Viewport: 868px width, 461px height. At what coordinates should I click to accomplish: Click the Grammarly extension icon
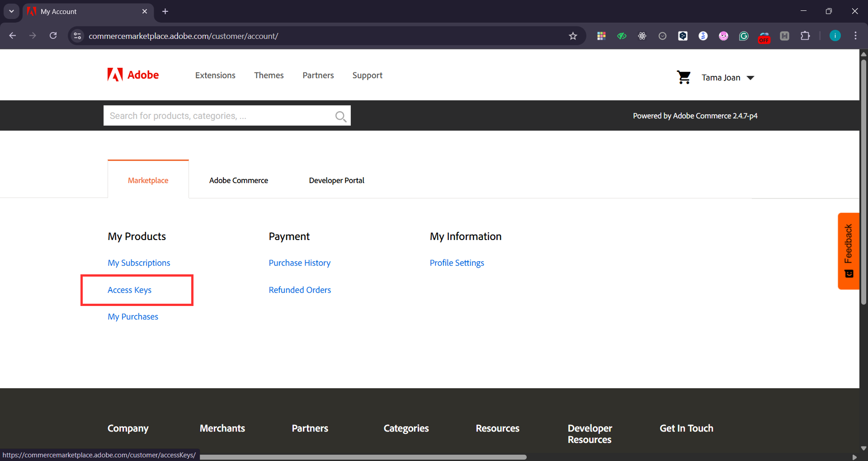[x=744, y=36]
